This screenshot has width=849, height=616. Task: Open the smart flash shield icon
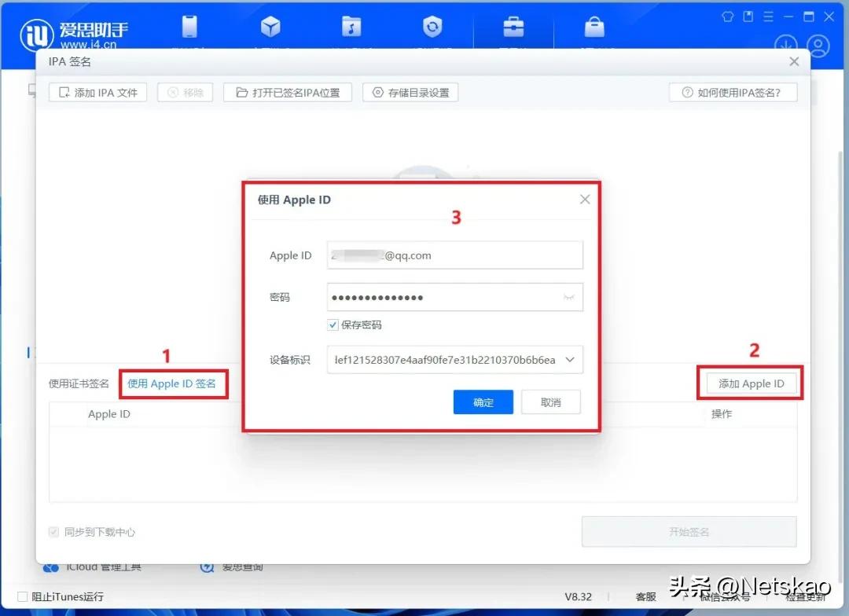tap(432, 26)
